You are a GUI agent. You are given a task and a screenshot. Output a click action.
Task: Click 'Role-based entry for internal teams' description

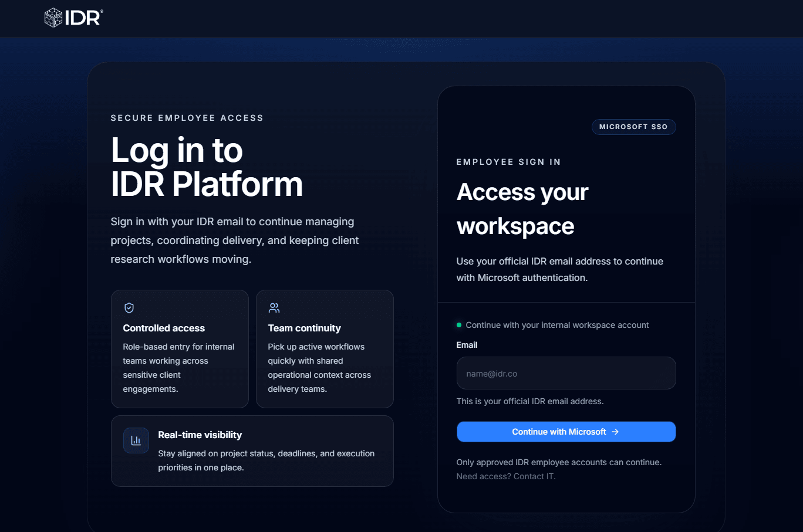click(179, 368)
